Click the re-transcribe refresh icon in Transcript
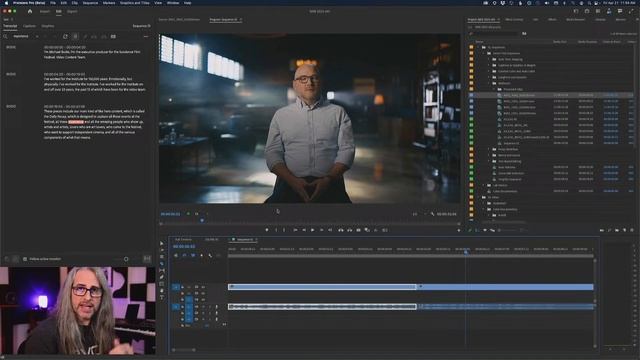Image resolution: width=640 pixels, height=360 pixels. click(x=65, y=36)
